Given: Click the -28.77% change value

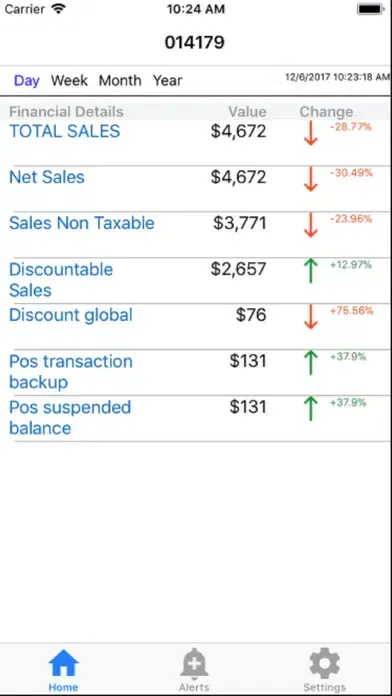Looking at the screenshot, I should 350,127.
